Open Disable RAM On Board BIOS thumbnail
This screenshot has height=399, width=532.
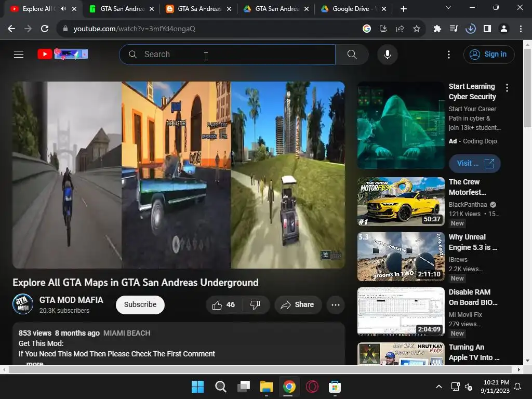(x=401, y=312)
